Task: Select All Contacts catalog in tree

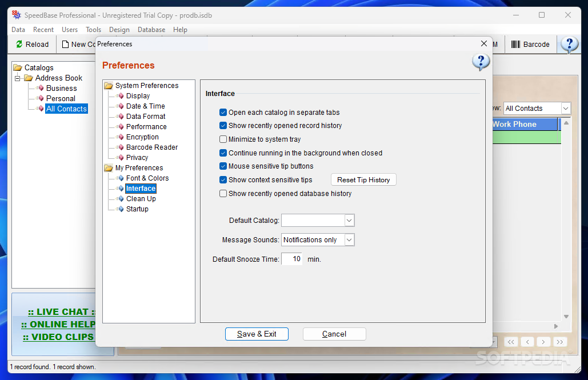Action: point(66,109)
